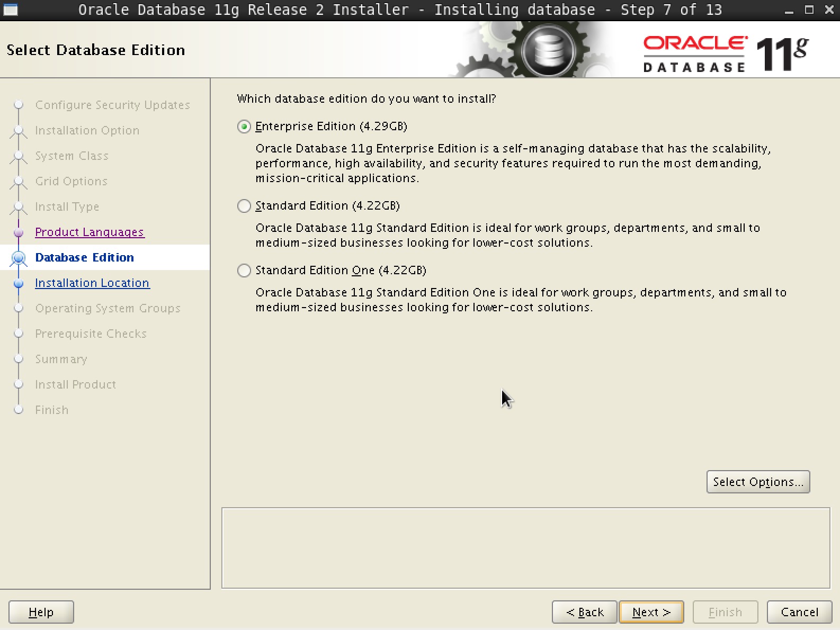840x630 pixels.
Task: Minimize the Oracle installer window
Action: click(789, 10)
